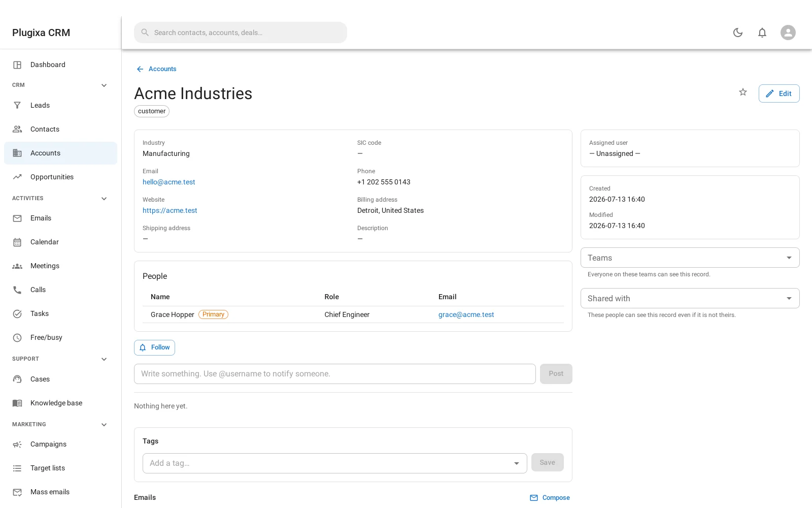Star Acme Industries as favorite

point(743,92)
